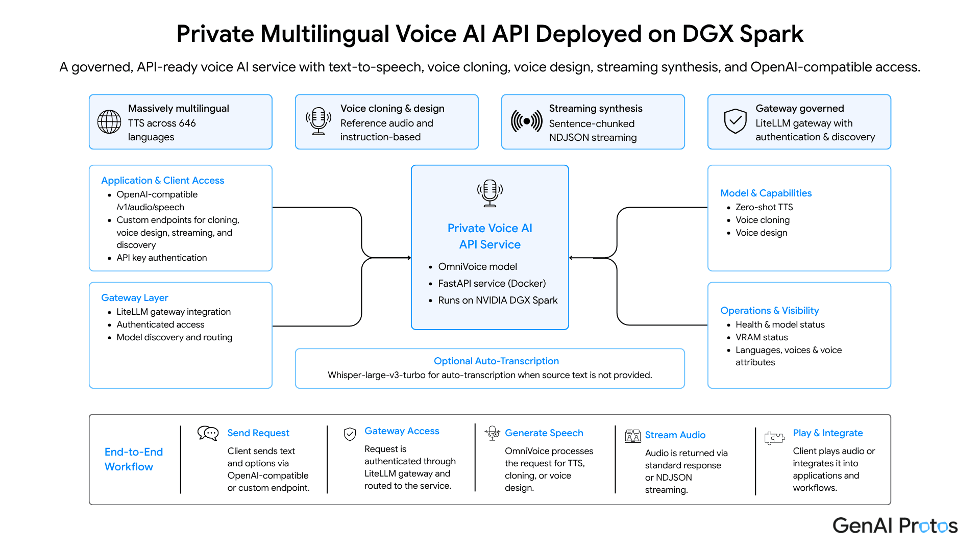Click the icon beside Generate Speech
The height and width of the screenshot is (551, 980).
[x=492, y=433]
